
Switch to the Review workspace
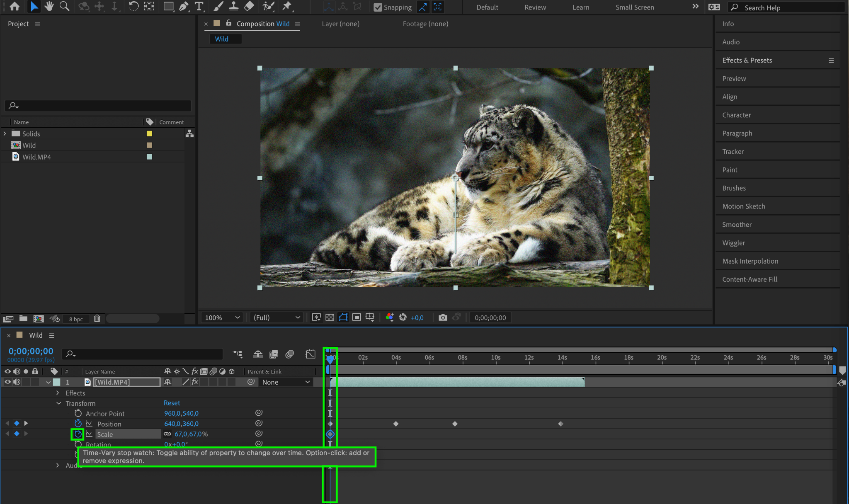click(535, 7)
